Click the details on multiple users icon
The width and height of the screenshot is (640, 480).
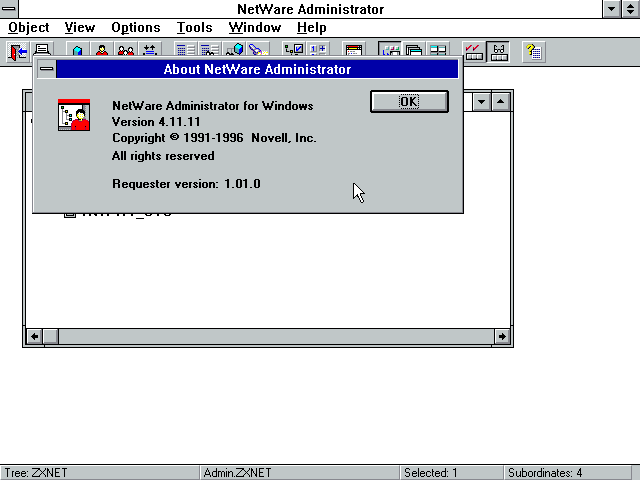[210, 50]
